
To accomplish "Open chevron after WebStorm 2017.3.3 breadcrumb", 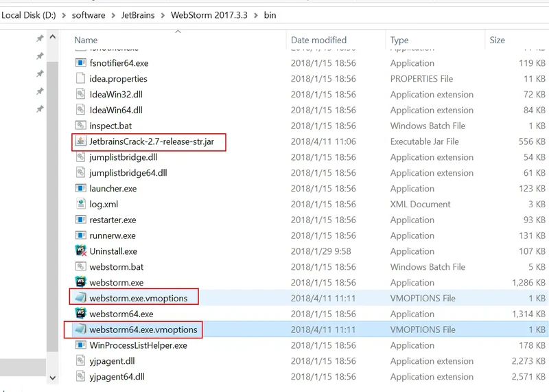I will [x=257, y=15].
